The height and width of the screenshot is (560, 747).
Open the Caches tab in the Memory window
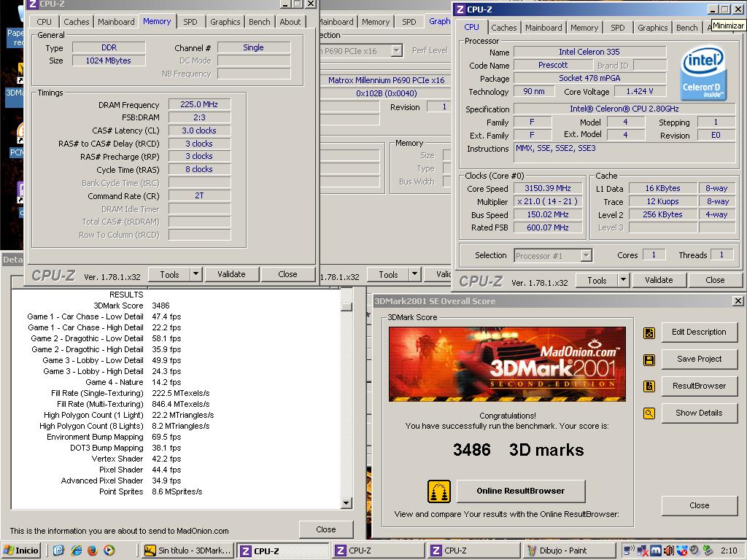pyautogui.click(x=76, y=22)
